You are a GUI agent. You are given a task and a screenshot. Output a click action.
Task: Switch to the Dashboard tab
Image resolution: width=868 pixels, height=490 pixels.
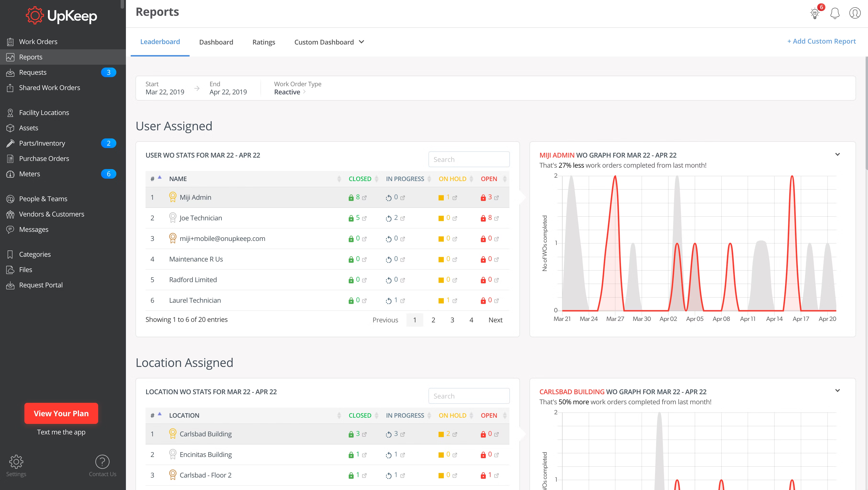point(216,42)
